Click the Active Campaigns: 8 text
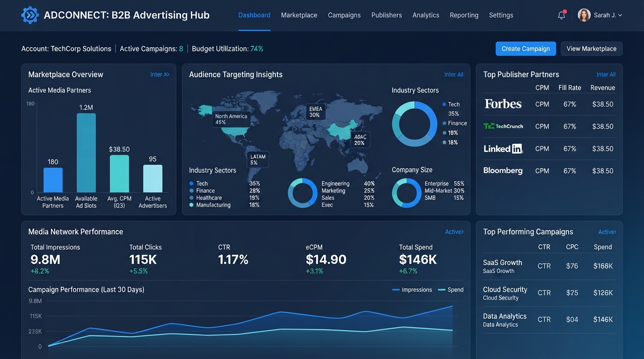Image resolution: width=644 pixels, height=359 pixels. pos(152,49)
